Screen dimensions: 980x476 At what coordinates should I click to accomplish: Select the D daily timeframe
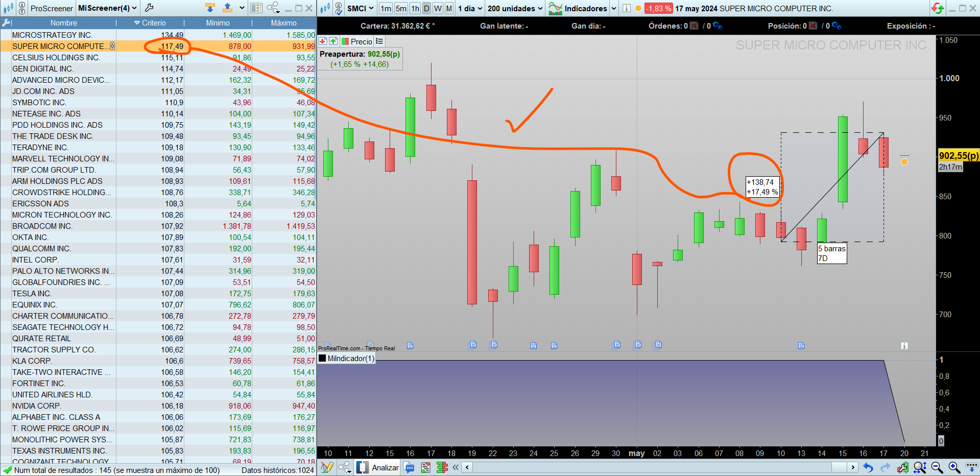pos(426,9)
